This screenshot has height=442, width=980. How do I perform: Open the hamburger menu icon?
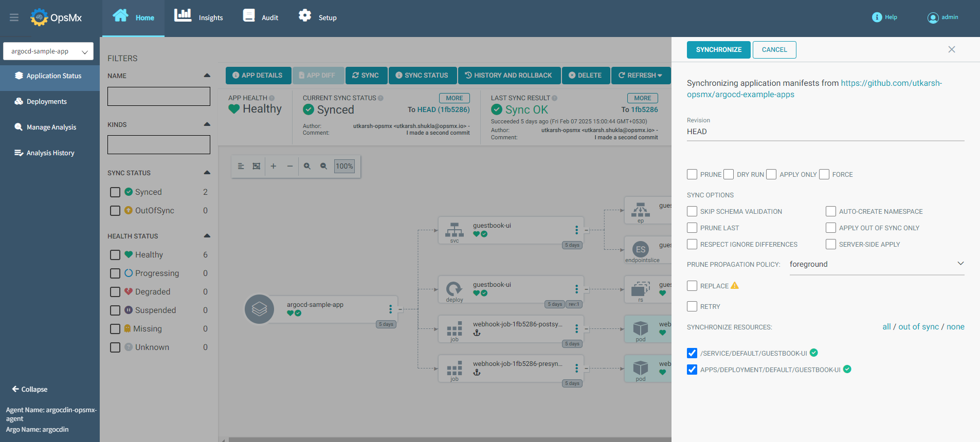(x=14, y=17)
